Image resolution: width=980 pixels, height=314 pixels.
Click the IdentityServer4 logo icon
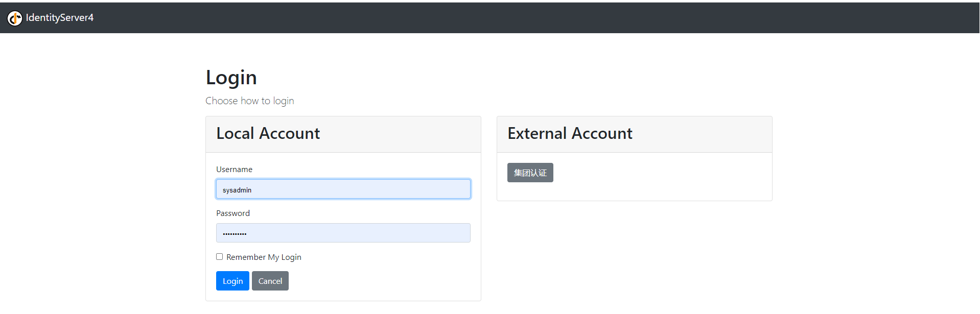point(15,18)
